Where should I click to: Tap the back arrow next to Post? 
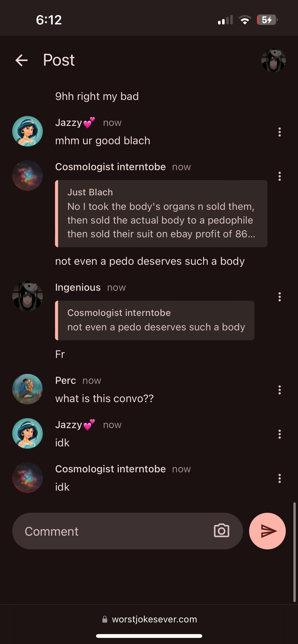point(21,60)
